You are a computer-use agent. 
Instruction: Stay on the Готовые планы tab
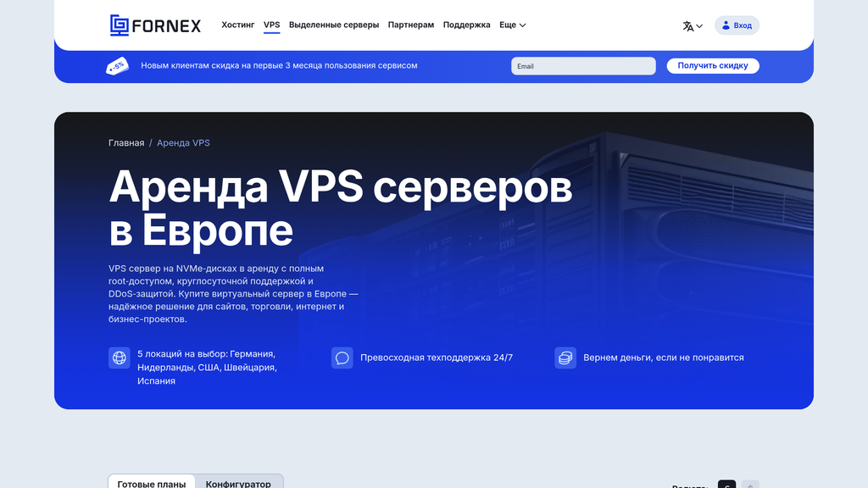pyautogui.click(x=152, y=483)
